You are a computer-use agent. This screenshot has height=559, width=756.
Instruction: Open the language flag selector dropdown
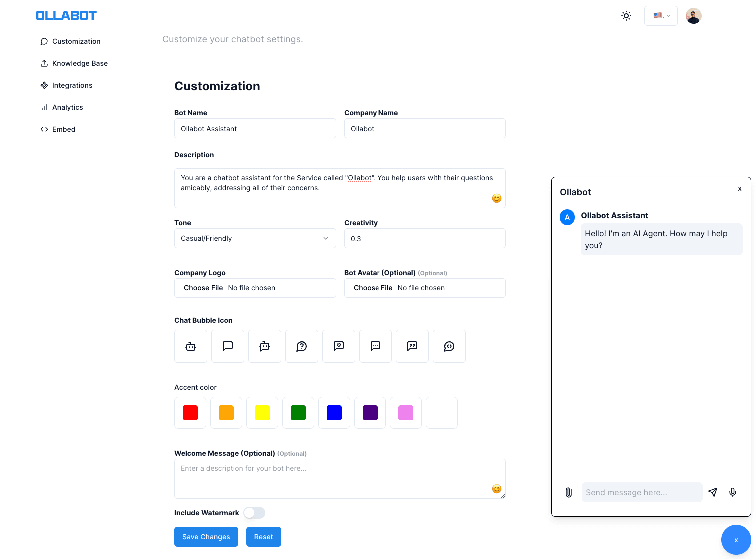(661, 16)
